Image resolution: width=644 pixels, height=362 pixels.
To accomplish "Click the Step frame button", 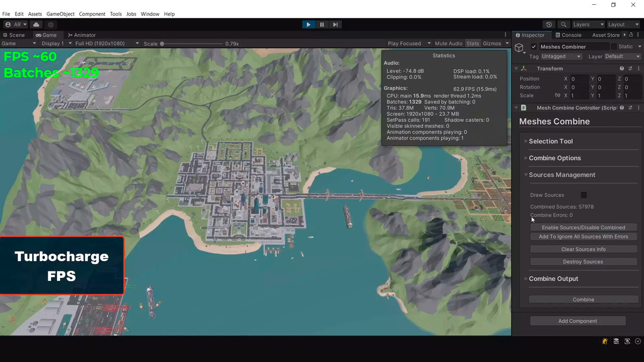I will click(335, 25).
